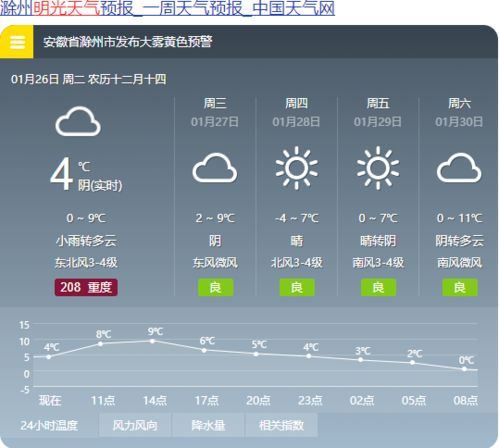Click the 2 ~ 9℃ range for 周三
The image size is (499, 448).
pyautogui.click(x=215, y=218)
